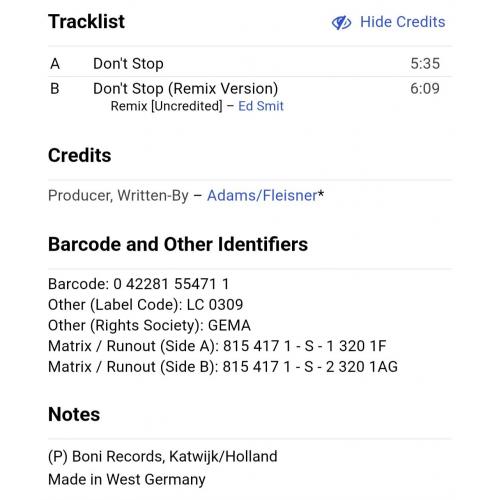
Task: Click the Notes section heading
Action: (x=74, y=414)
